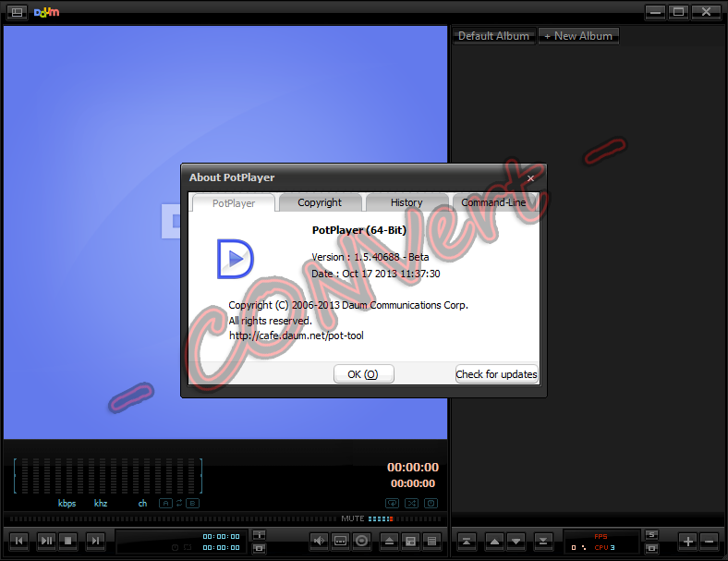
Task: Move playlist item to bottom
Action: pos(542,541)
